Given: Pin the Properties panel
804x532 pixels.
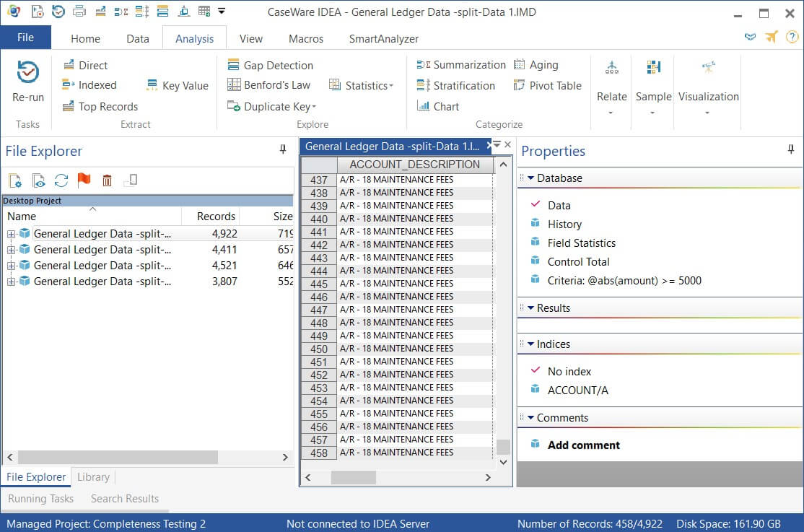Looking at the screenshot, I should coord(791,149).
